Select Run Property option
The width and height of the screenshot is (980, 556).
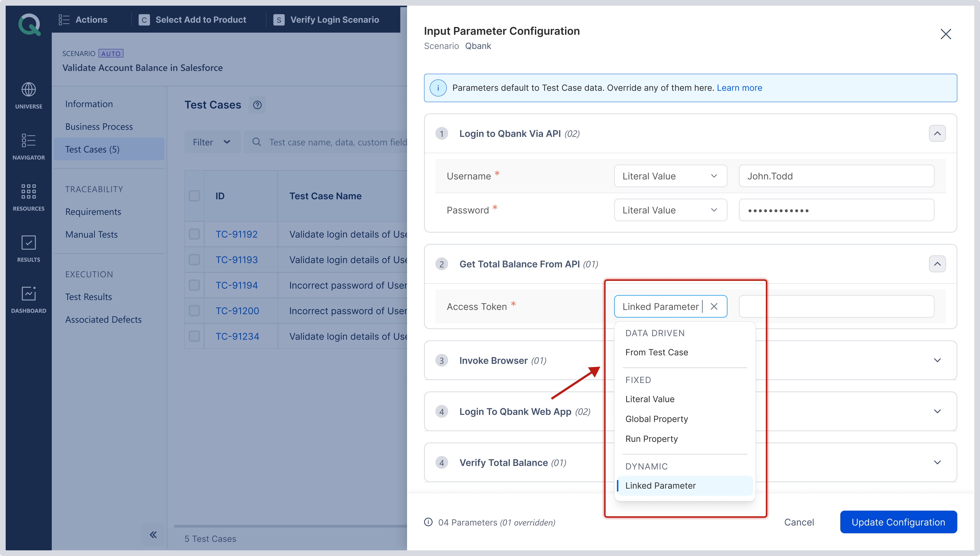pos(685,439)
